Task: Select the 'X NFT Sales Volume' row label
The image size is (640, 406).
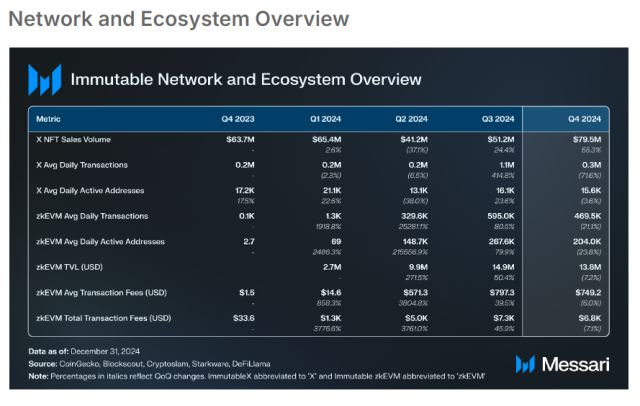Action: [74, 139]
